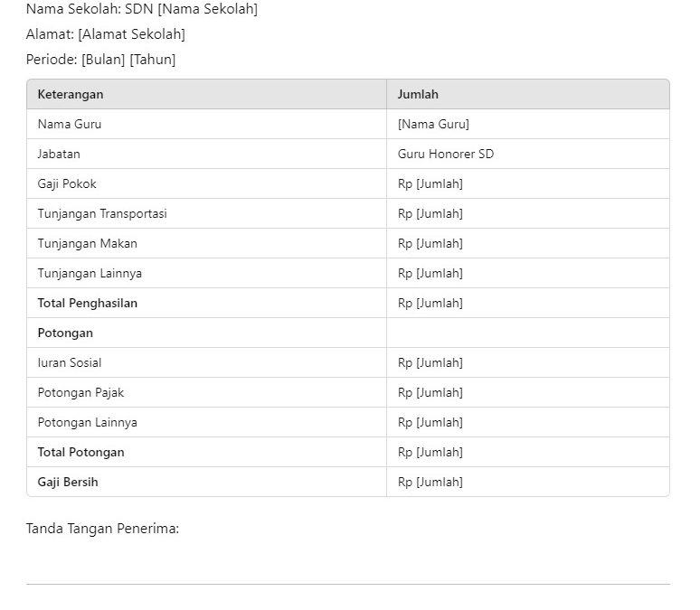The image size is (700, 610).
Task: Click the Total Penghasilan bold label
Action: 88,303
